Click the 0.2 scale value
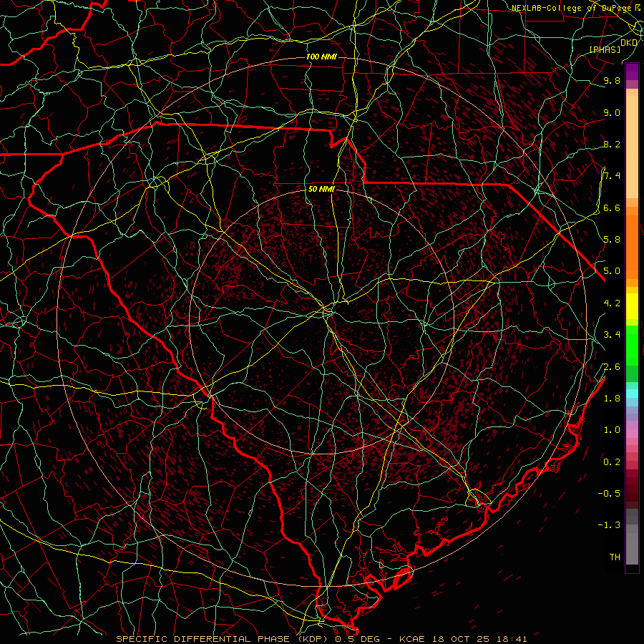The image size is (644, 644). coord(612,462)
